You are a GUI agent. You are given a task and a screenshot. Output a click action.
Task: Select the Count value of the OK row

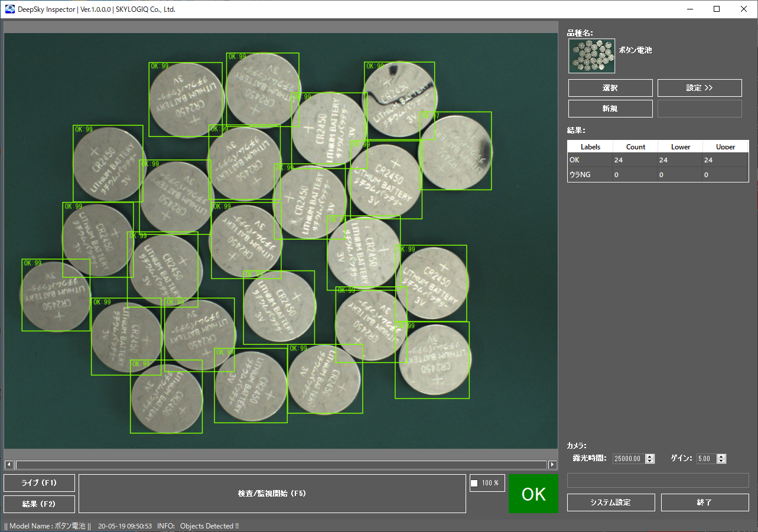(x=636, y=160)
